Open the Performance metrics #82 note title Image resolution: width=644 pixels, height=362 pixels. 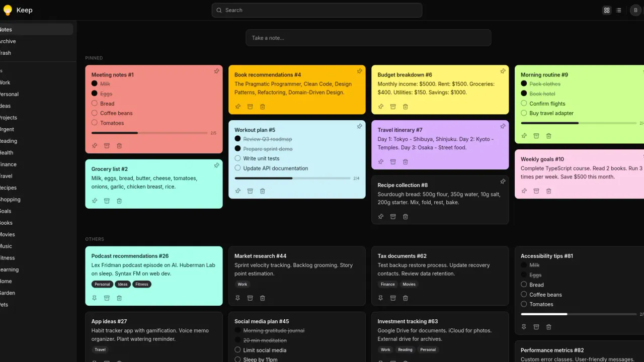552,350
